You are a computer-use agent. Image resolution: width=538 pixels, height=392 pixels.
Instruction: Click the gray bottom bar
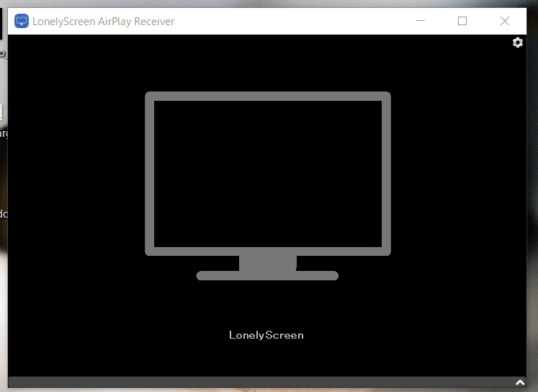[267, 382]
